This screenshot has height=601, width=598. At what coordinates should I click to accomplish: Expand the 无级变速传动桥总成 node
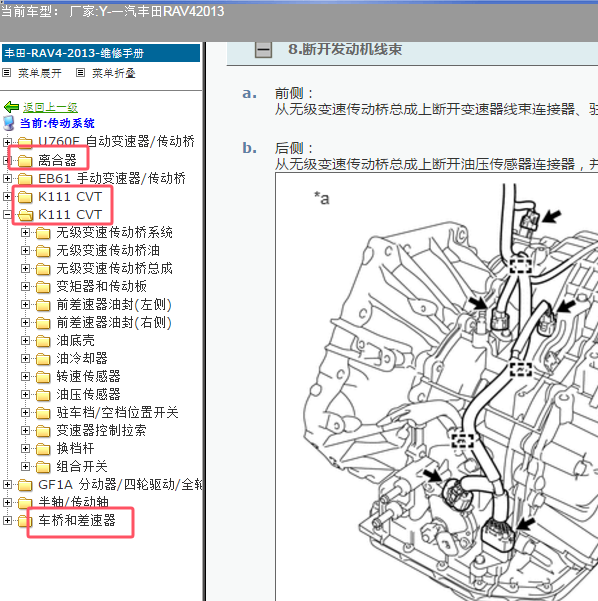coord(25,268)
